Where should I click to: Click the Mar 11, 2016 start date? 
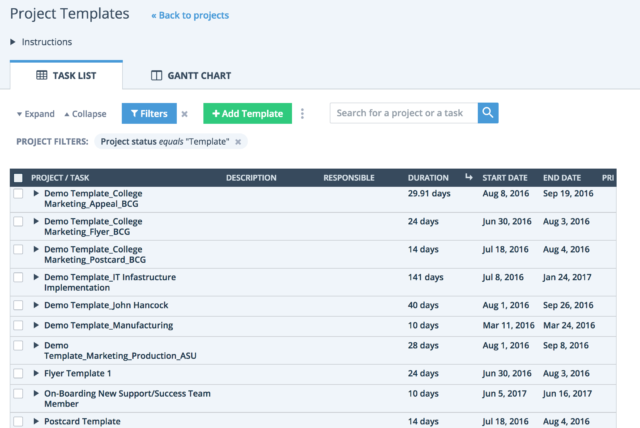point(508,325)
